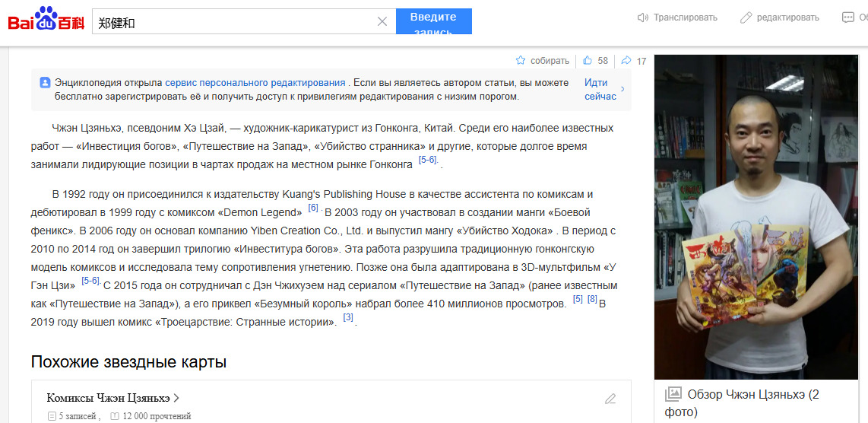Click the comment bubble icon at top right

coord(848,17)
